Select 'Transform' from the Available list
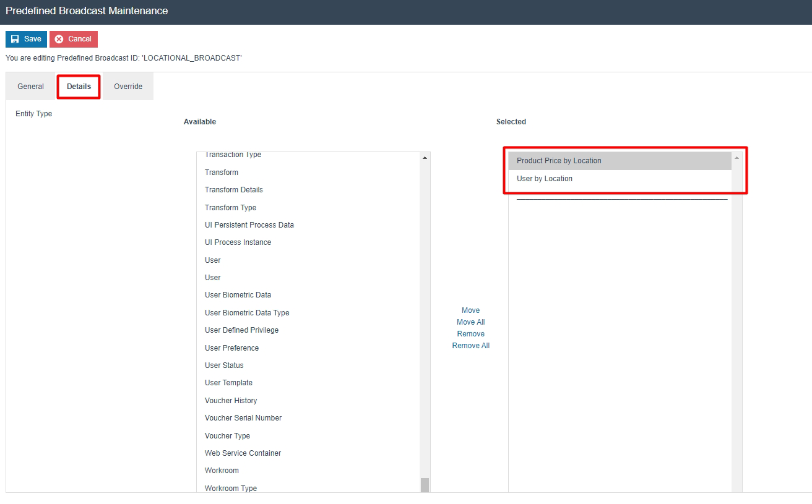Image resolution: width=812 pixels, height=504 pixels. pyautogui.click(x=221, y=172)
